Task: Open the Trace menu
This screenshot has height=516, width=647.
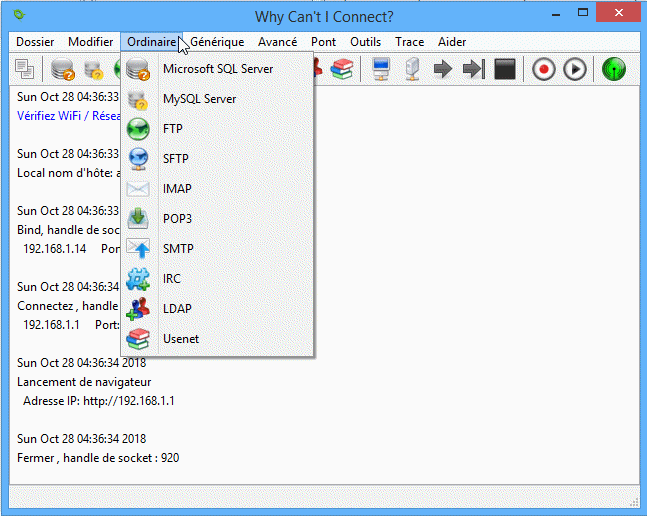Action: tap(409, 42)
